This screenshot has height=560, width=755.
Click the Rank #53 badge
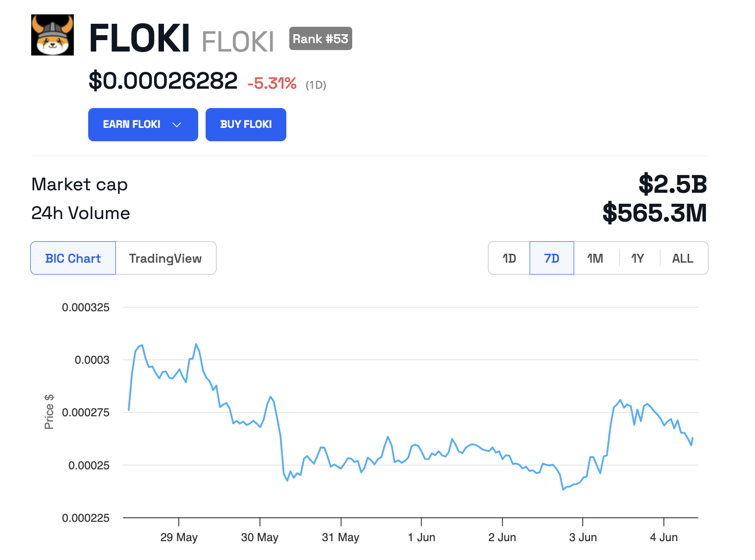point(321,39)
